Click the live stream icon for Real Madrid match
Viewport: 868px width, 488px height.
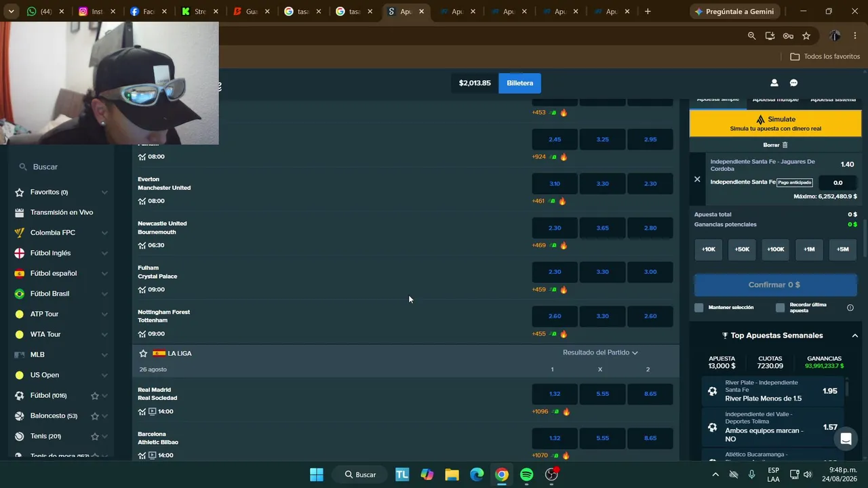click(152, 411)
